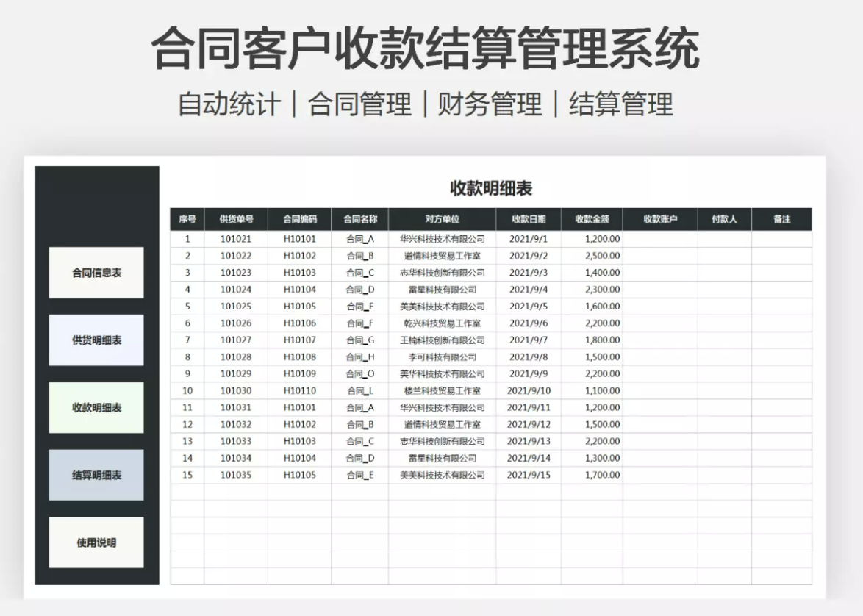Select the amount cell 2,300.00
Image resolution: width=863 pixels, height=616 pixels.
[592, 290]
